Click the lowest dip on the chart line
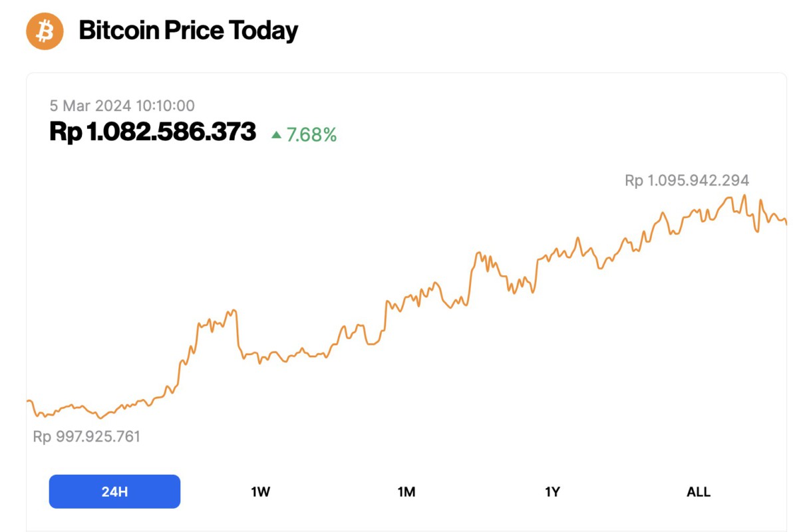The image size is (797, 532). tap(100, 418)
